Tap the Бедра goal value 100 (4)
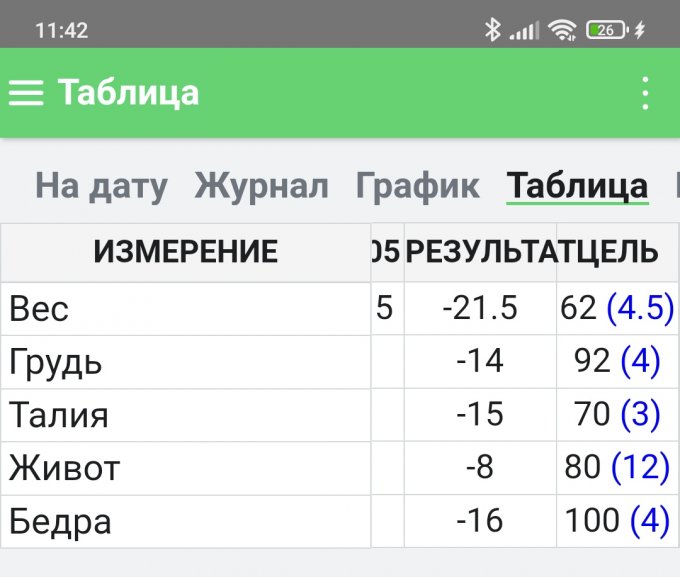Viewport: 680px width, 577px height. click(615, 521)
